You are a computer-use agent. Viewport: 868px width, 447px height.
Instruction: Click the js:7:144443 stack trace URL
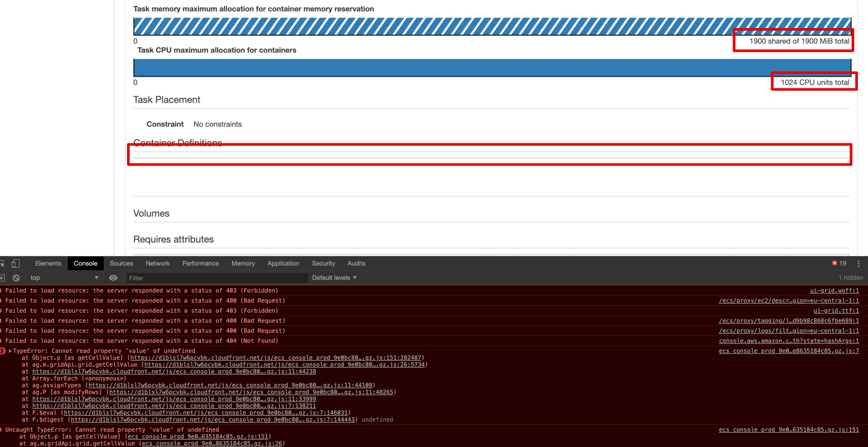[212, 419]
